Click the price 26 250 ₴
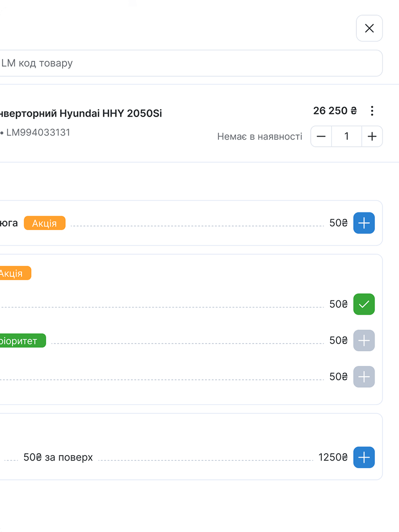The image size is (399, 532). point(335,111)
